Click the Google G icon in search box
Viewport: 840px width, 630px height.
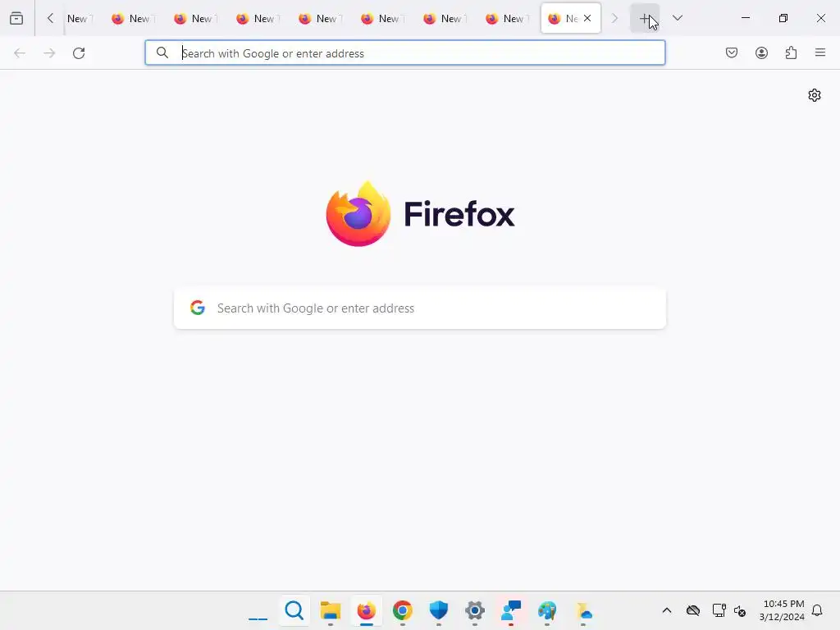[198, 308]
